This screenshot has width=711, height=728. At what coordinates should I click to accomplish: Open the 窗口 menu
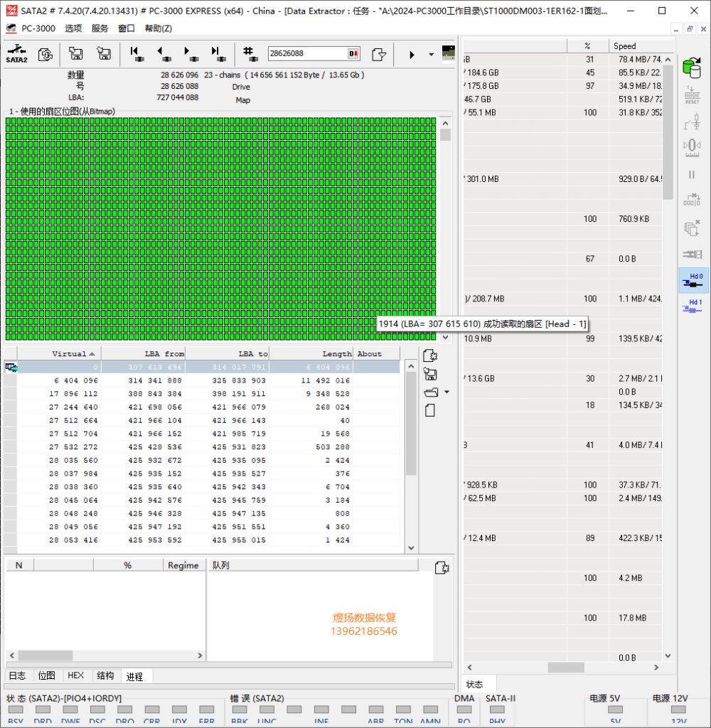127,28
